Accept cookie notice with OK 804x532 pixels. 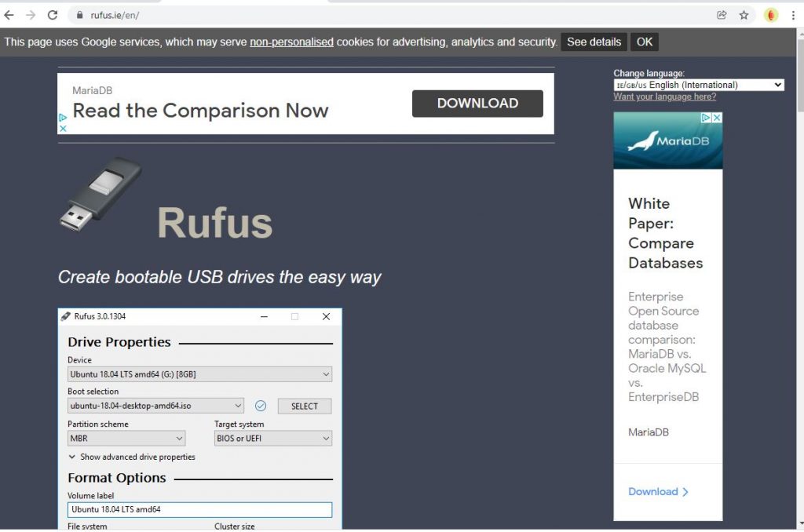645,42
